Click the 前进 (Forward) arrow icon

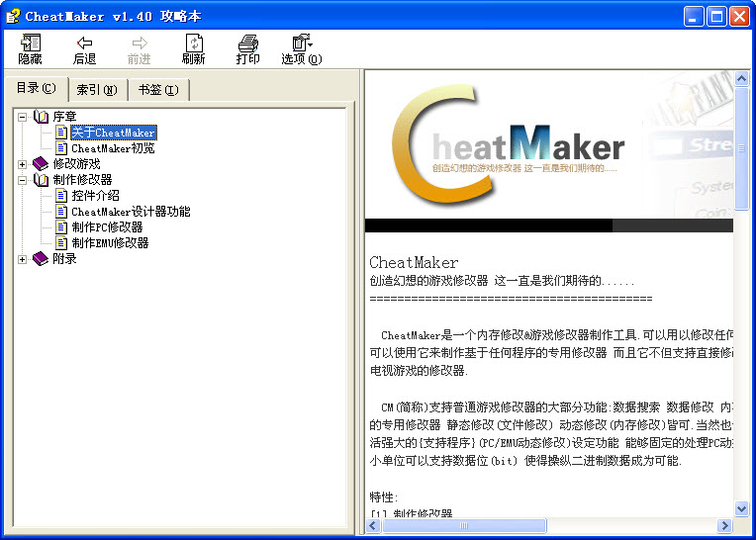coord(140,43)
